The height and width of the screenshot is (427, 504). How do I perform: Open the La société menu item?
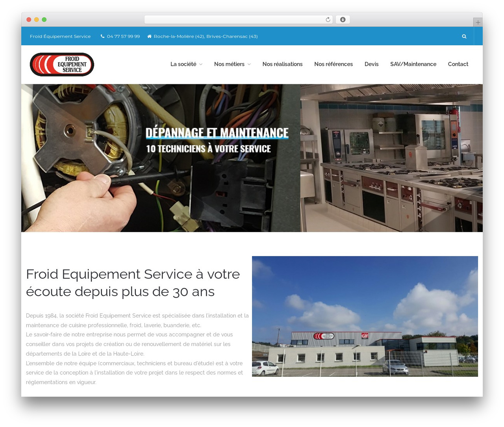183,64
